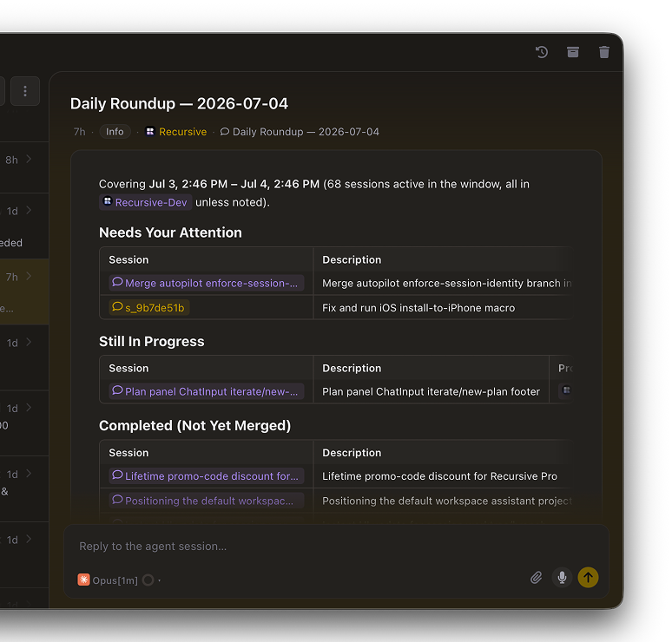Start voice input with microphone icon
Screen dimensions: 672x642
click(x=562, y=578)
